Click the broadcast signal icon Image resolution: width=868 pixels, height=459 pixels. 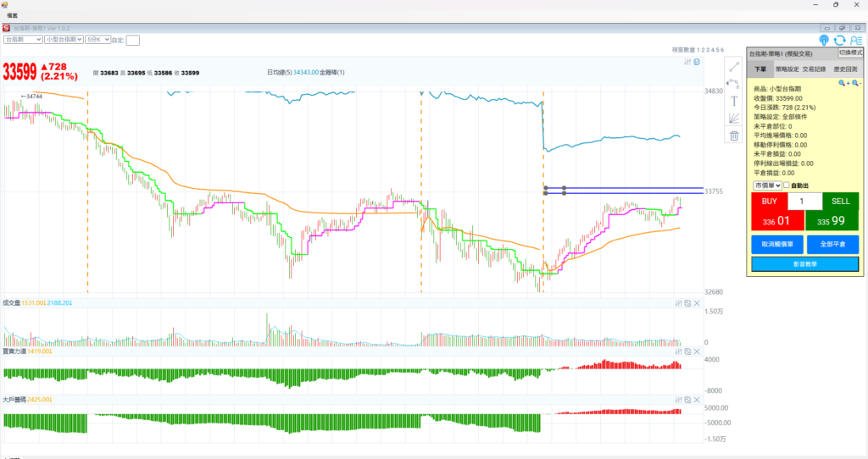824,40
